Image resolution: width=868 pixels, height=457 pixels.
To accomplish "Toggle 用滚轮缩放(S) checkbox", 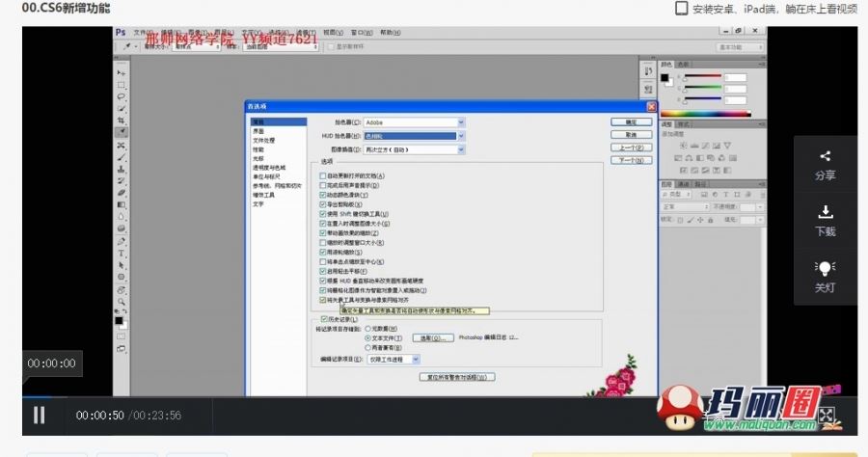I will [x=323, y=252].
